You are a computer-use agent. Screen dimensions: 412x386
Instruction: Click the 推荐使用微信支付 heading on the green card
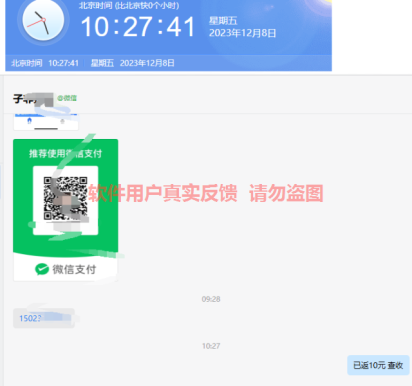click(x=65, y=153)
